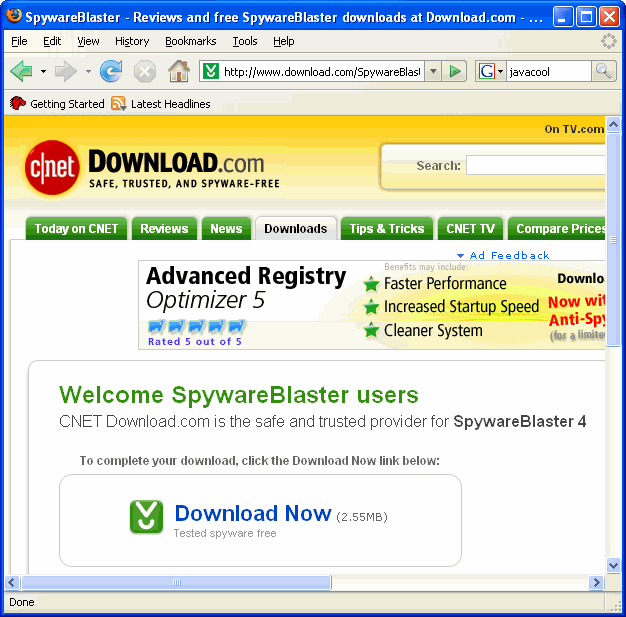Click the green Download Now arrow icon
Image resolution: width=626 pixels, height=617 pixels.
[146, 516]
